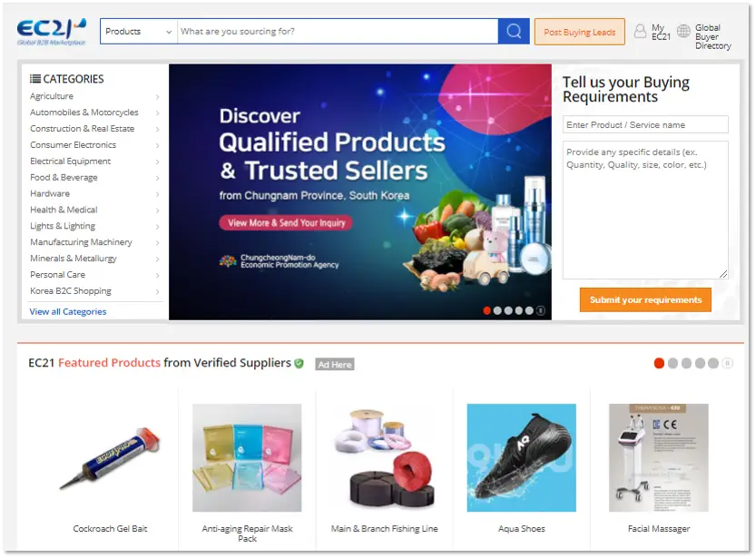Viewport: 756px width, 558px height.
Task: Open the Consumer Electronics category
Action: point(73,145)
